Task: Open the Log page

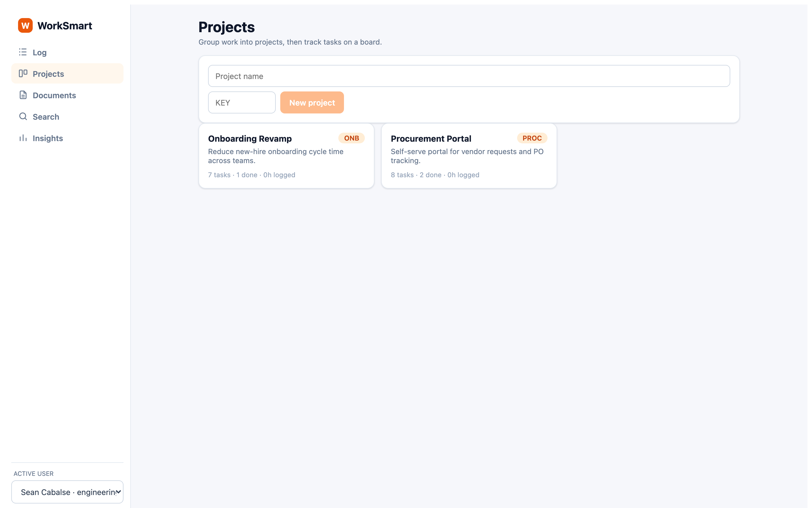Action: pyautogui.click(x=67, y=52)
